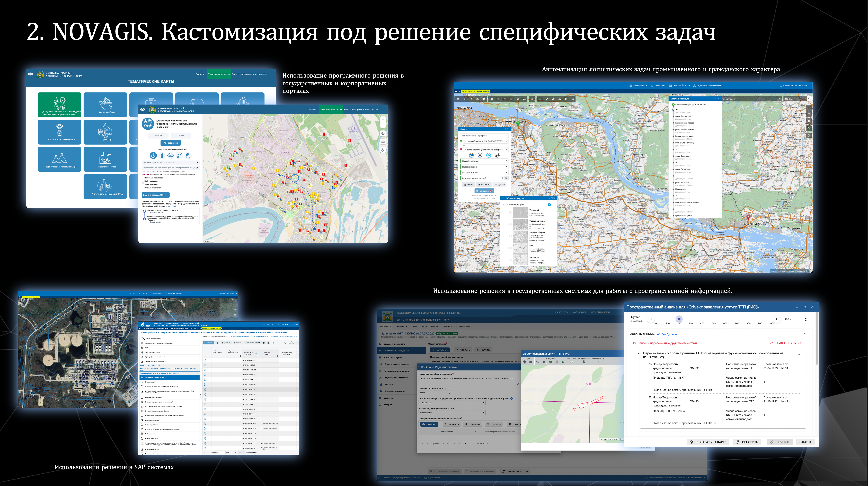Collapse the Мои маршруты folder
This screenshot has height=486, width=868.
504,204
